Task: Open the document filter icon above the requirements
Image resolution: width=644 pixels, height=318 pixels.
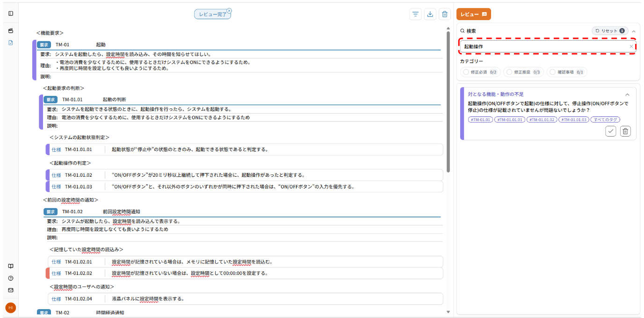Action: (x=415, y=14)
